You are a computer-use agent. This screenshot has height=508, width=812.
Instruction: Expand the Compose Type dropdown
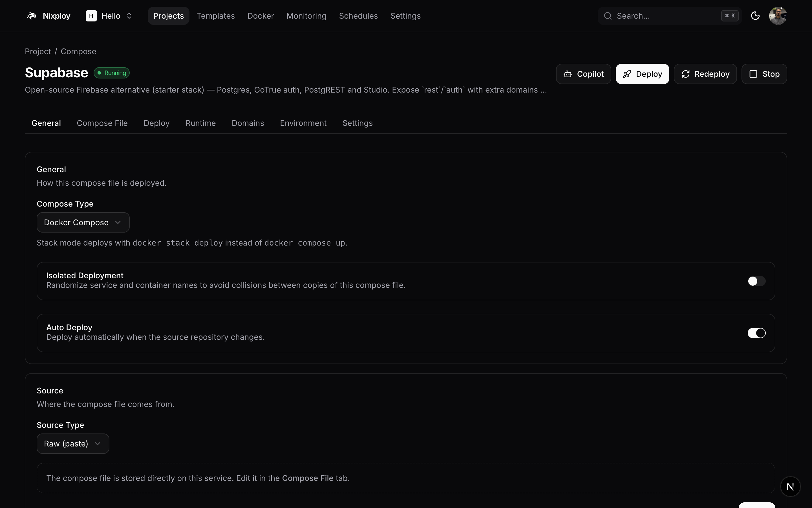83,222
